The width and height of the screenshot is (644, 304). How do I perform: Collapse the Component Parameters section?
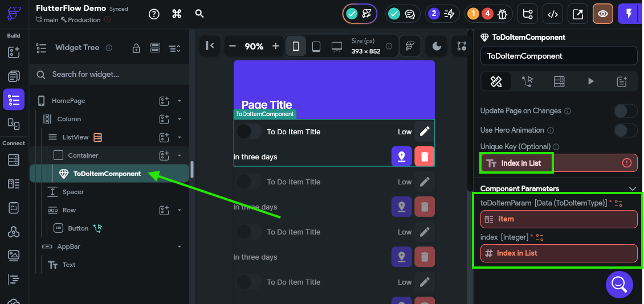633,188
